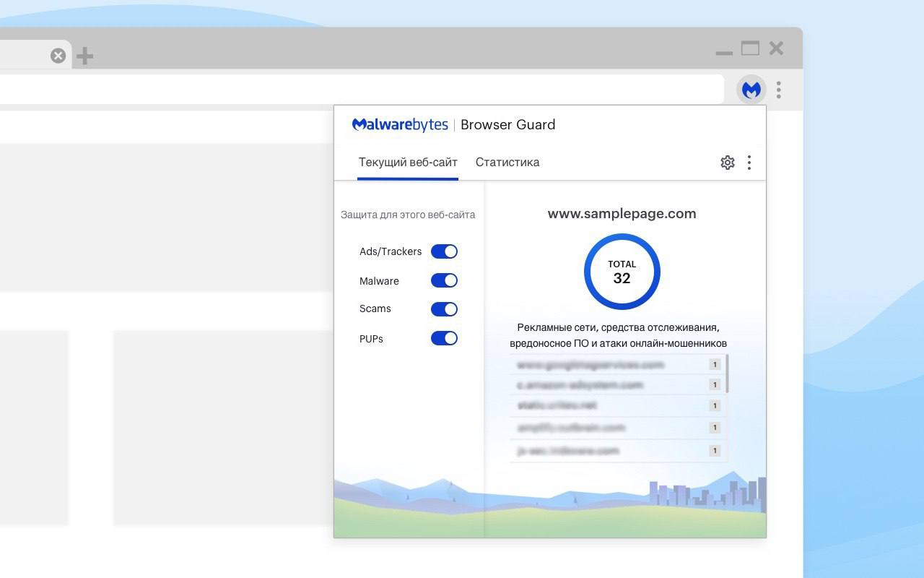The height and width of the screenshot is (578, 924).
Task: Select the Текущий веб-сайт tab
Action: tap(408, 163)
